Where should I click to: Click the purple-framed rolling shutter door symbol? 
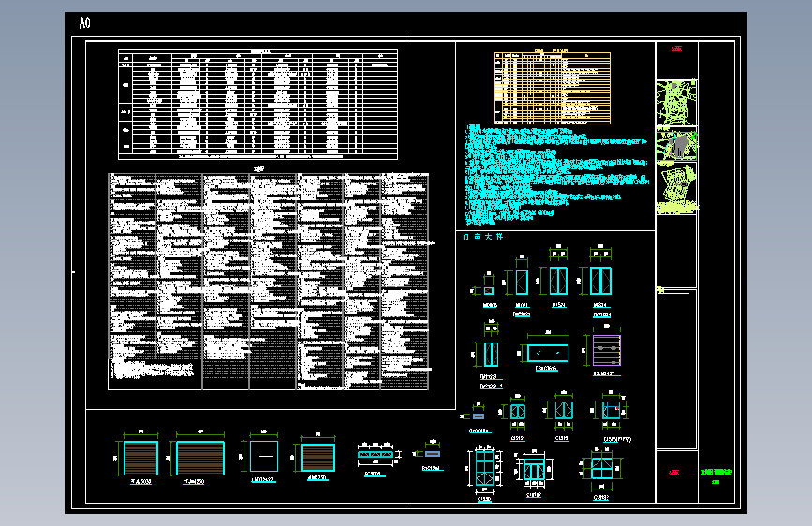coord(606,350)
